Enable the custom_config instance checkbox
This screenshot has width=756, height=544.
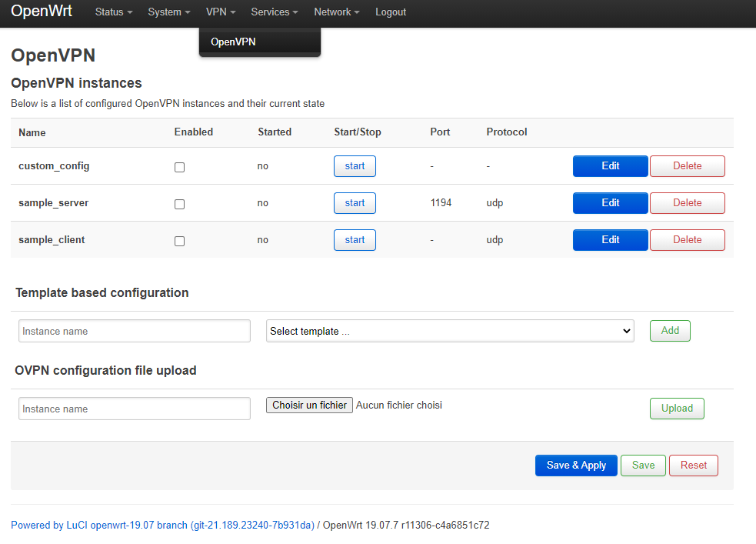click(179, 167)
